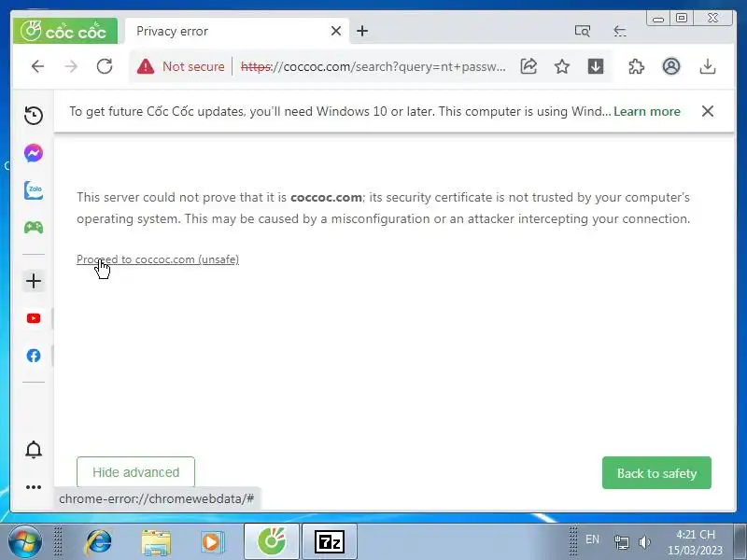Switch to 7-Zip taskbar window
747x560 pixels.
point(330,542)
